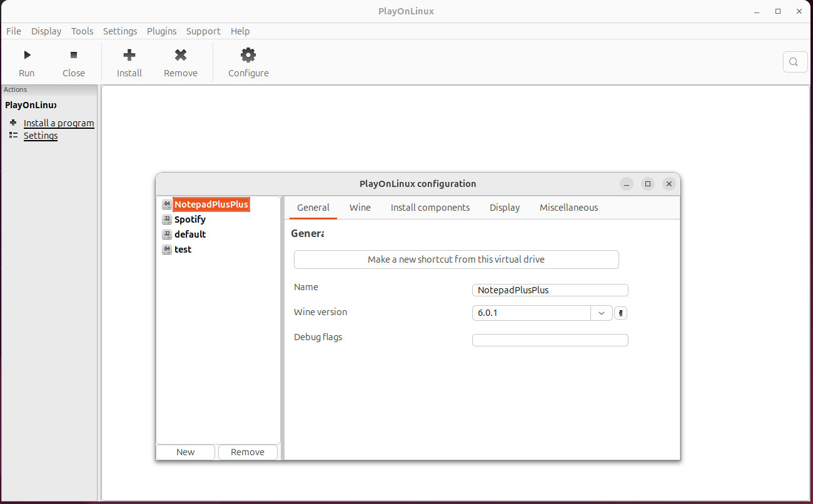
Task: Click the 32-bit icon next to default
Action: [166, 234]
